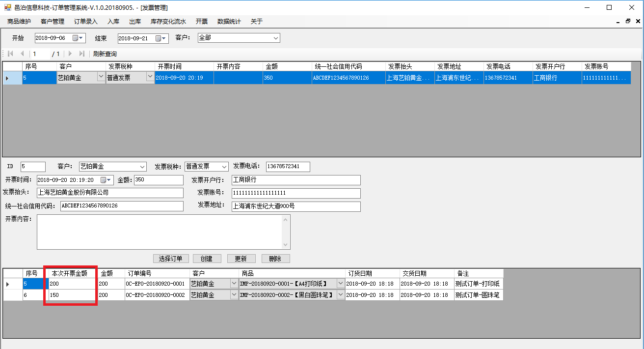The width and height of the screenshot is (644, 349).
Task: Expand 客户 combo in detail form
Action: [142, 167]
